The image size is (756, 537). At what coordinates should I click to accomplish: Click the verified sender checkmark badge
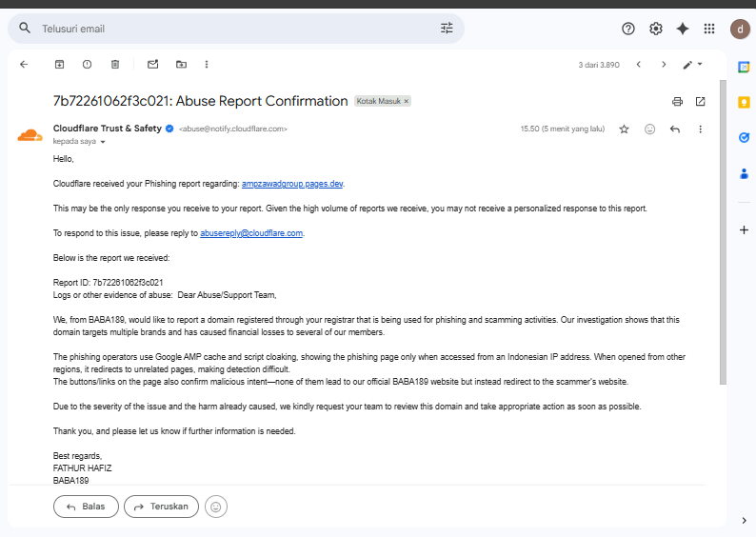click(169, 129)
